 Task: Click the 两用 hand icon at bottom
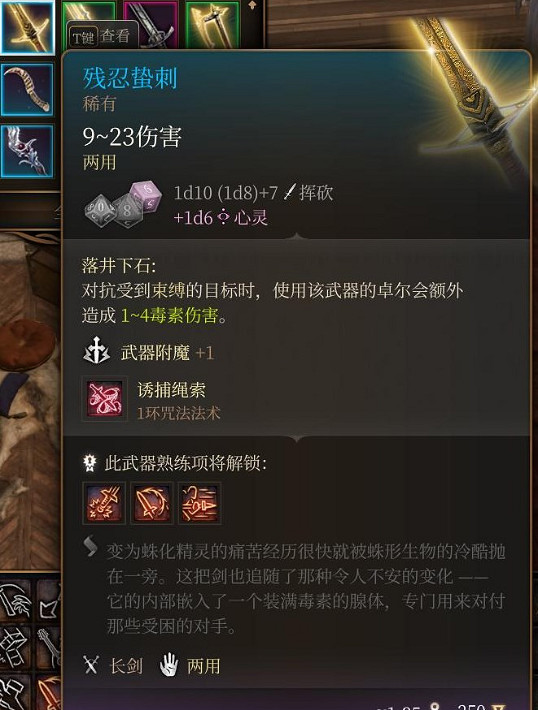pos(169,665)
